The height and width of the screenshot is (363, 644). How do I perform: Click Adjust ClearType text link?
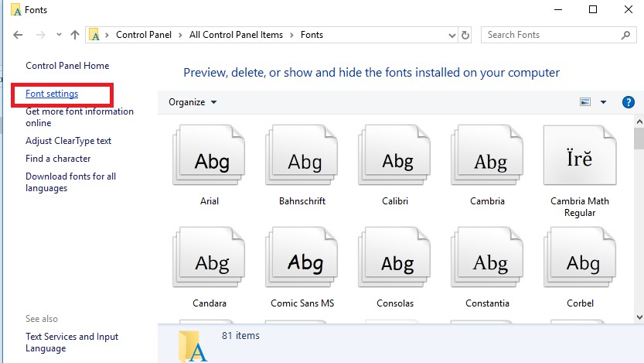68,141
